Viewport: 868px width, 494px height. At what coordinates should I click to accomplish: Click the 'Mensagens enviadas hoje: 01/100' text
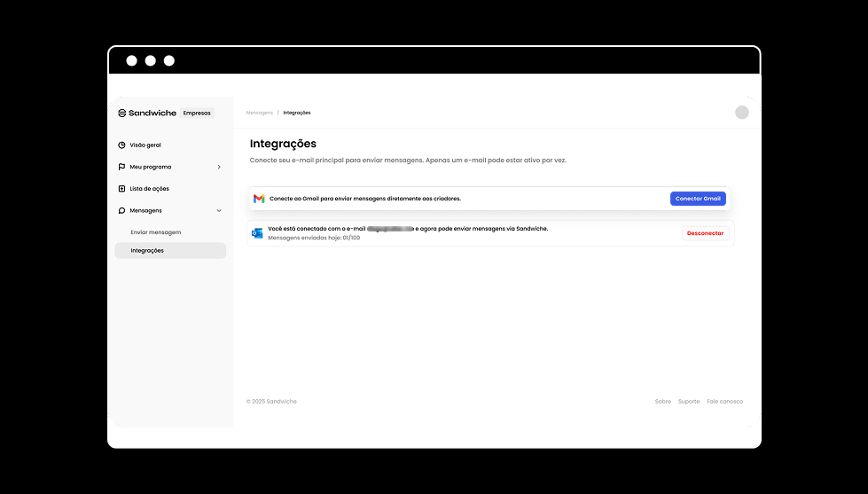coord(314,239)
